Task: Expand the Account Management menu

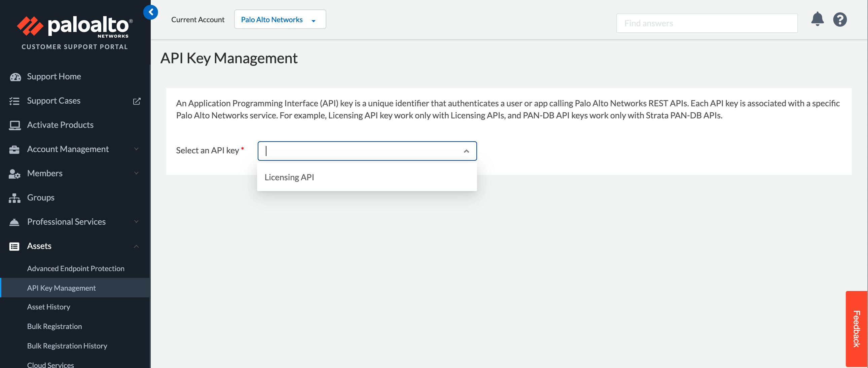Action: click(136, 149)
